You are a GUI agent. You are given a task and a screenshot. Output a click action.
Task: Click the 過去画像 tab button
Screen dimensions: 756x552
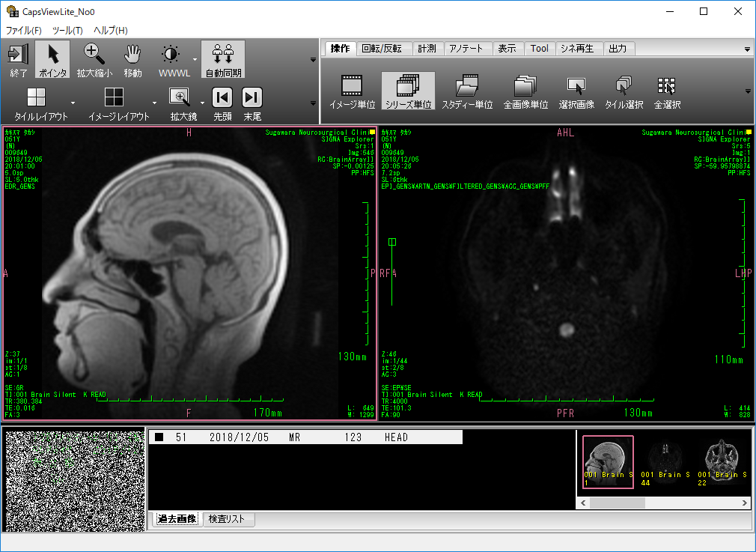click(x=177, y=519)
